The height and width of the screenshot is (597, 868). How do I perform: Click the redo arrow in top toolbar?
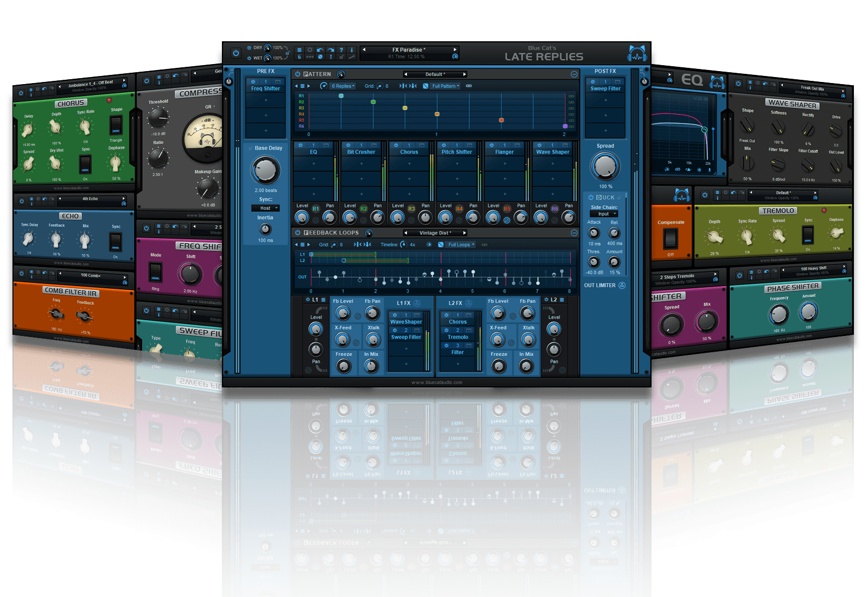tap(330, 50)
